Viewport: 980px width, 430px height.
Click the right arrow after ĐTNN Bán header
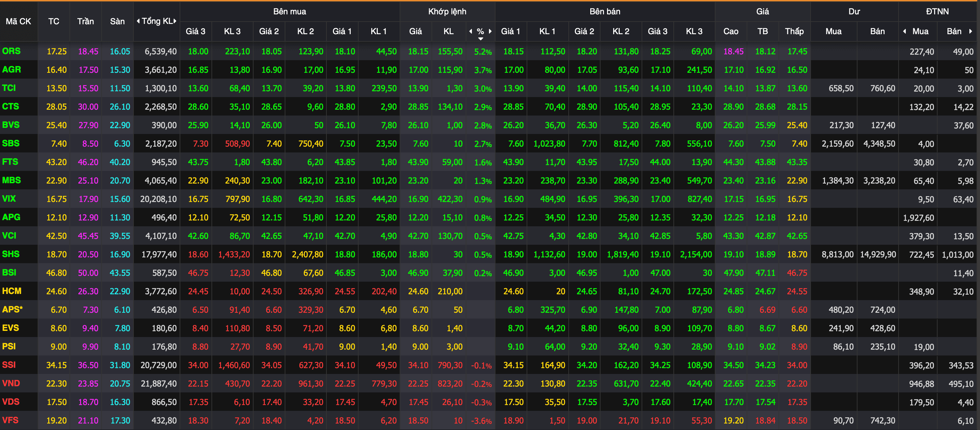(x=971, y=31)
